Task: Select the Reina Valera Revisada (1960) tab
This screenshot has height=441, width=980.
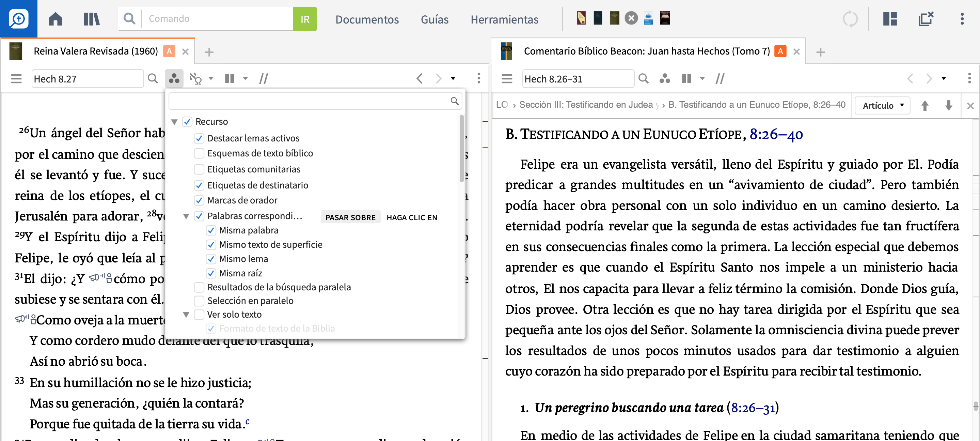Action: (x=96, y=51)
